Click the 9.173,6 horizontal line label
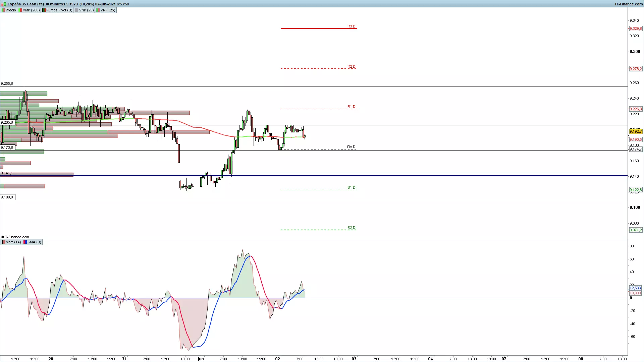Viewport: 644px width, 362px height. pos(7,147)
